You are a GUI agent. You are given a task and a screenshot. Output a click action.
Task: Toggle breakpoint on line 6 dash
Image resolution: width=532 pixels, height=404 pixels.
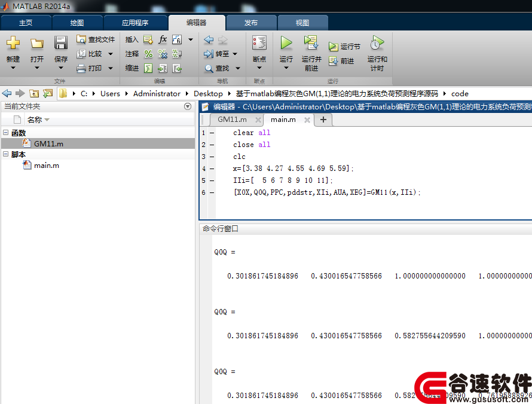click(212, 192)
